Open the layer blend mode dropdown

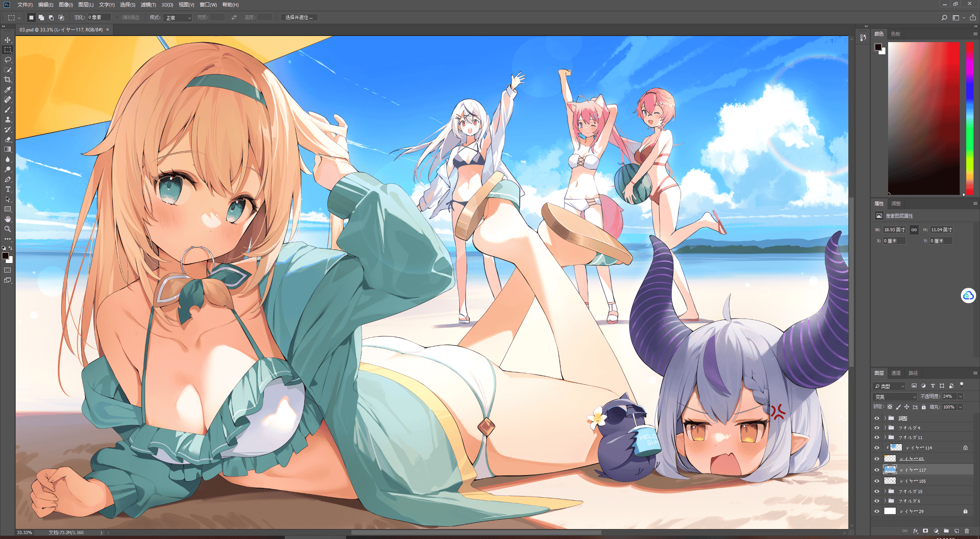895,397
